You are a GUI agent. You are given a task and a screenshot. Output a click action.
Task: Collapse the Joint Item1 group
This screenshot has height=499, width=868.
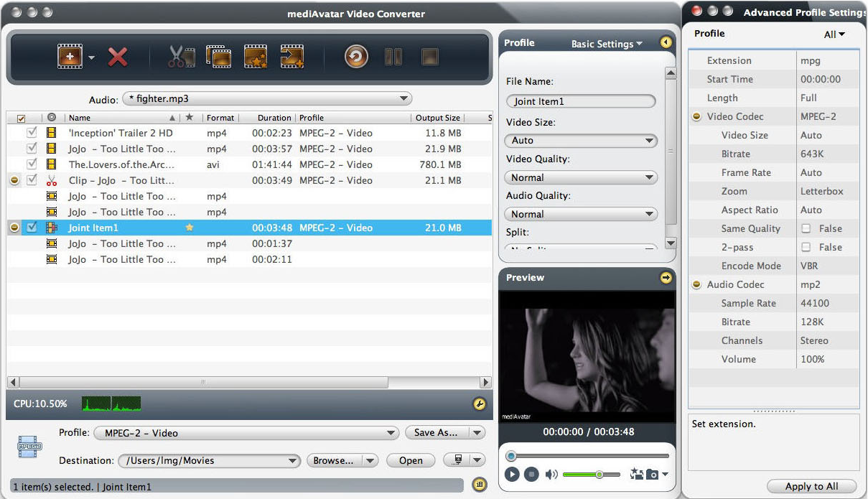[x=14, y=228]
